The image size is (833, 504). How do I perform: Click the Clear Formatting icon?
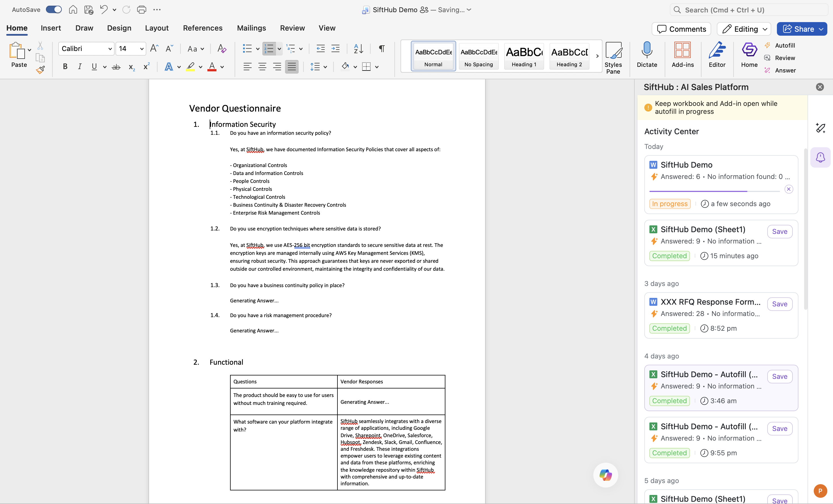[x=222, y=49]
